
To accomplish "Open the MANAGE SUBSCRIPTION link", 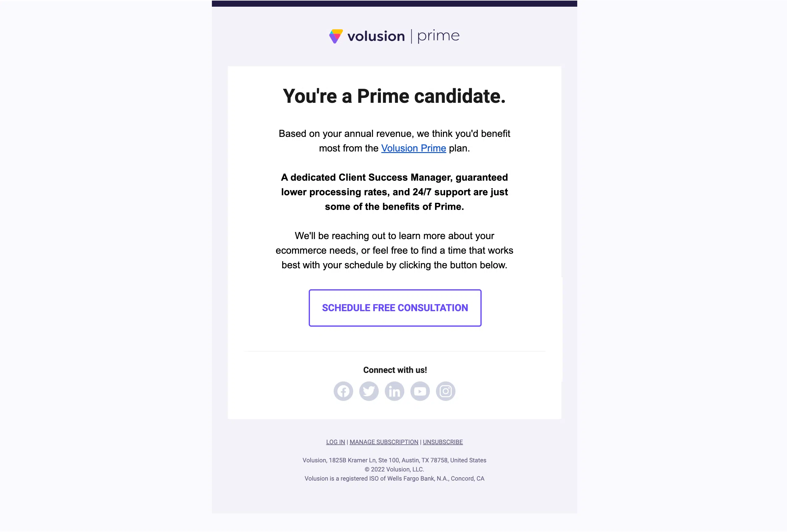I will coord(384,442).
